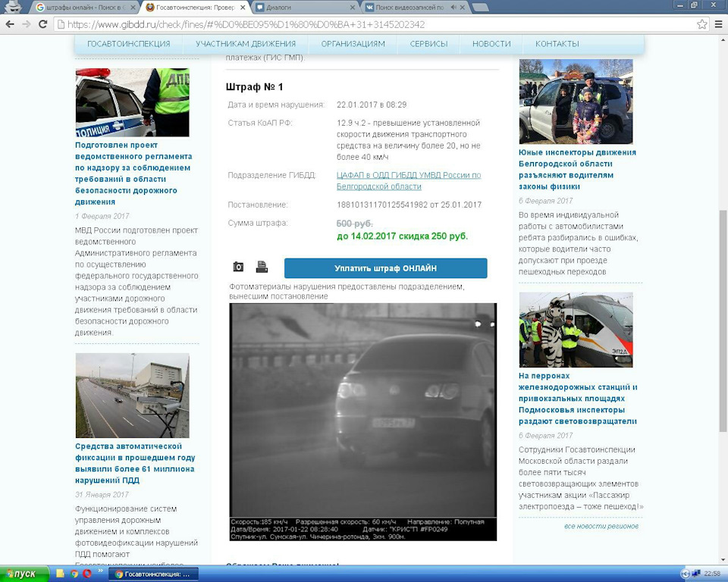The width and height of the screenshot is (728, 582).
Task: Open a new tab
Action: [481, 8]
